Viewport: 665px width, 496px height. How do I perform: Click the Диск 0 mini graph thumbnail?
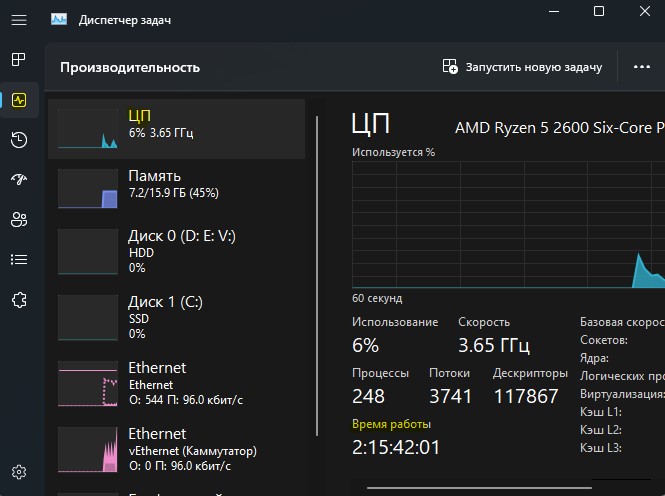88,252
